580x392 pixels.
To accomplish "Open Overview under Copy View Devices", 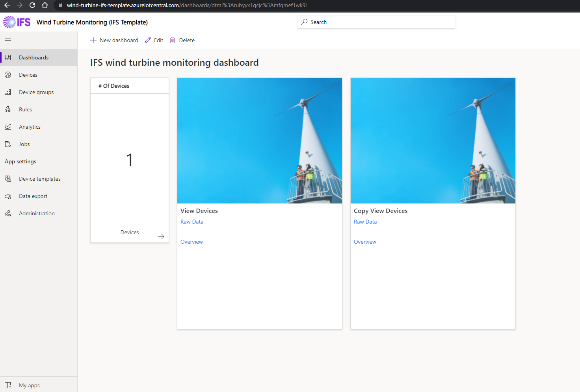I will coord(365,242).
